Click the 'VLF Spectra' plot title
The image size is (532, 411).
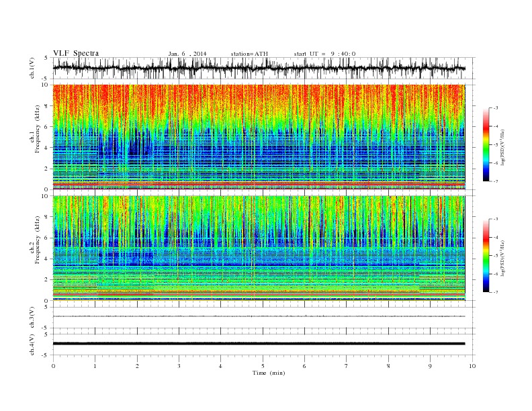(x=76, y=53)
